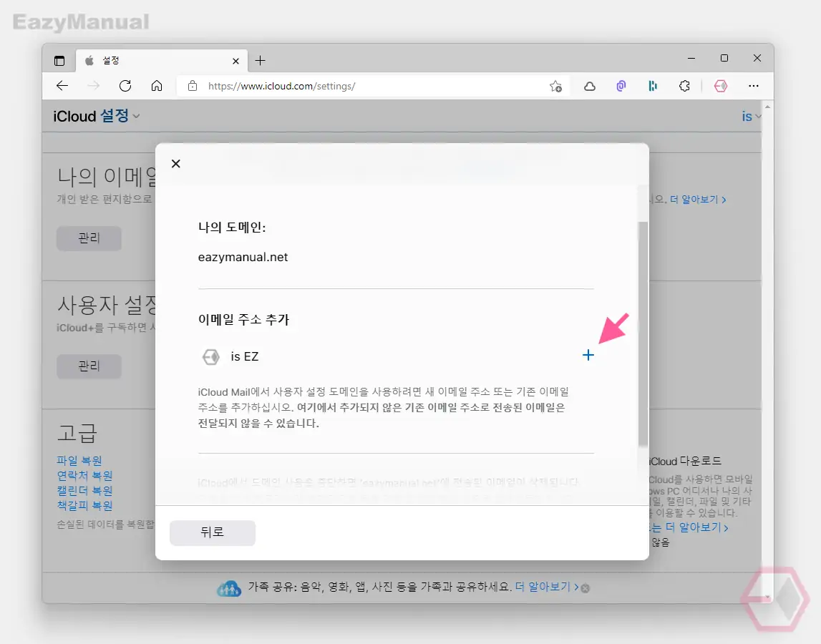The height and width of the screenshot is (644, 821).
Task: Click 더 알아보기 next to email description
Action: pos(698,200)
